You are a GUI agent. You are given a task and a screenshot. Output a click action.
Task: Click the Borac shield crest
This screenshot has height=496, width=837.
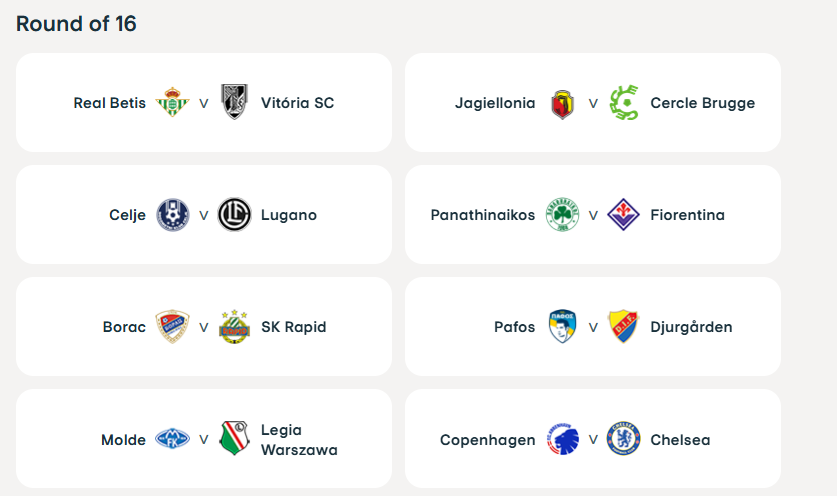(x=172, y=327)
